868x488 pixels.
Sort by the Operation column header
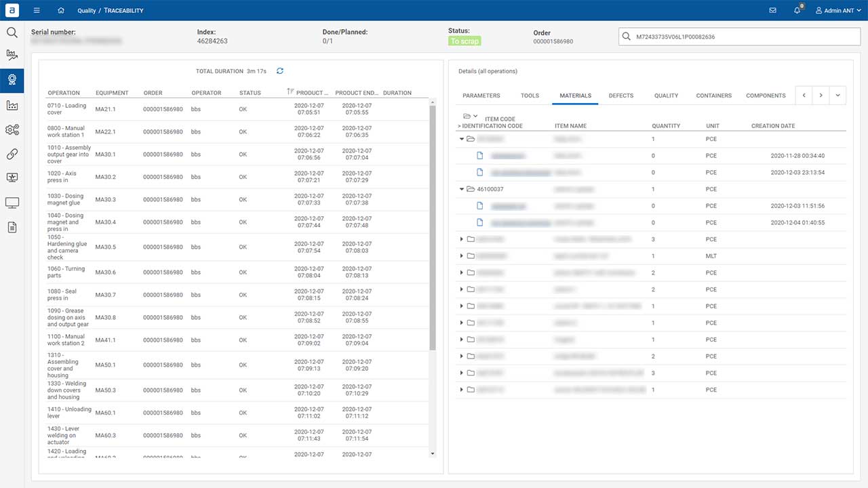pos(64,93)
